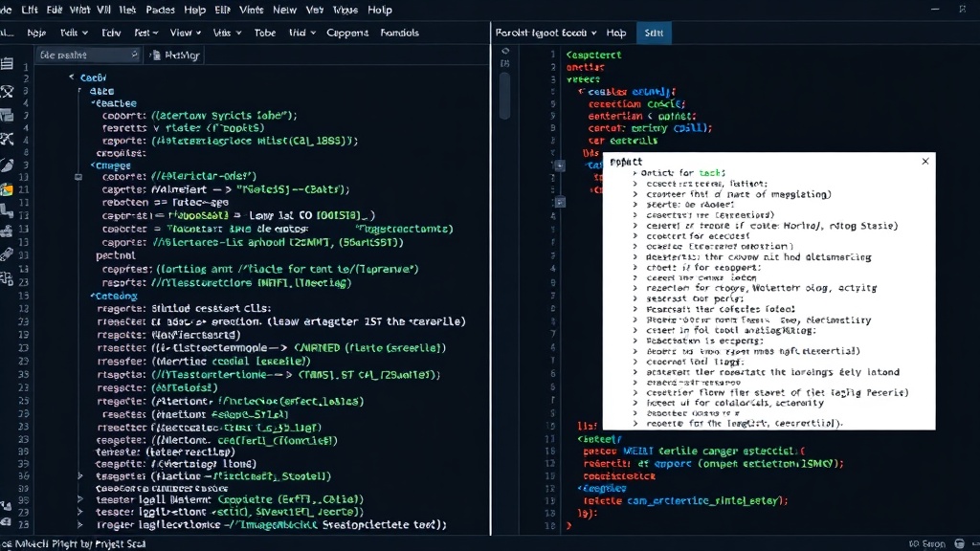Open the Holp menu ending the menu bar
The width and height of the screenshot is (980, 551).
click(x=379, y=10)
